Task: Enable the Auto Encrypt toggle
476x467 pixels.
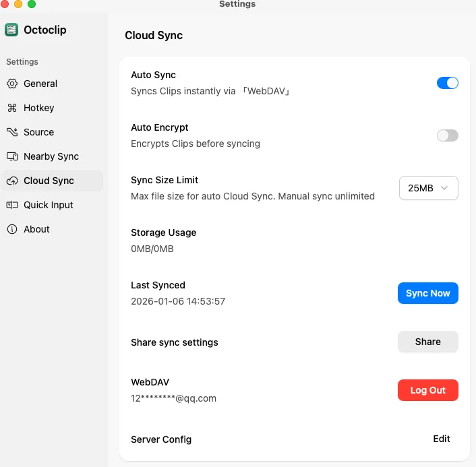Action: point(448,135)
